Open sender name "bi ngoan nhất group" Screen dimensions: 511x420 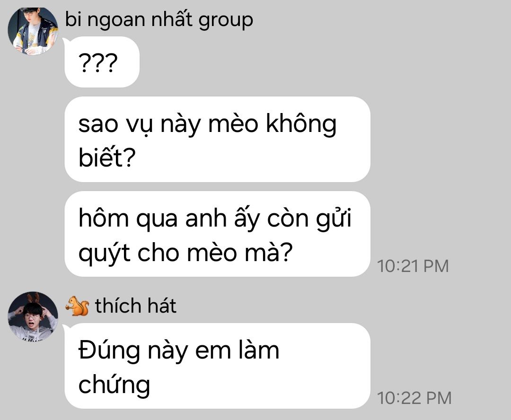[159, 20]
